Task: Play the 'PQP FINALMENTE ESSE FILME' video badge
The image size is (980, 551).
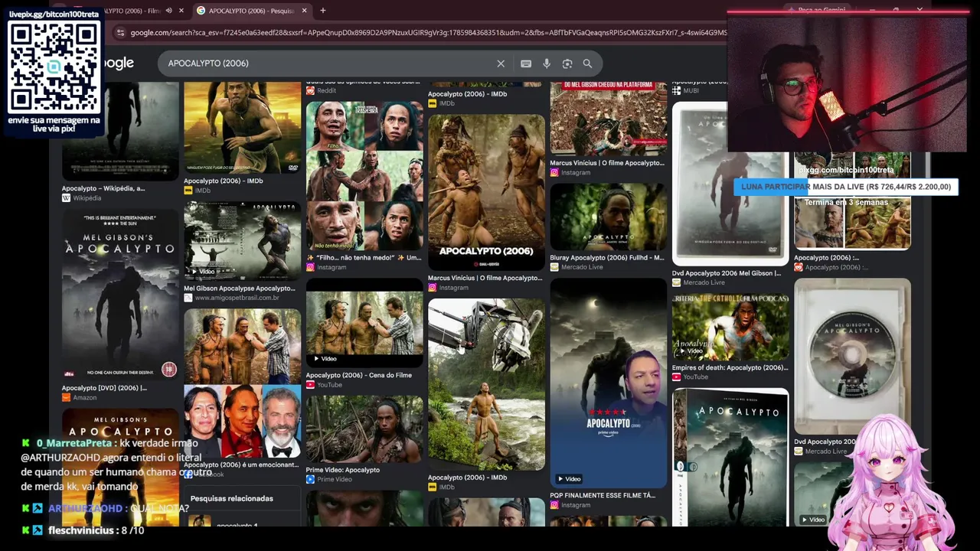Action: coord(569,479)
